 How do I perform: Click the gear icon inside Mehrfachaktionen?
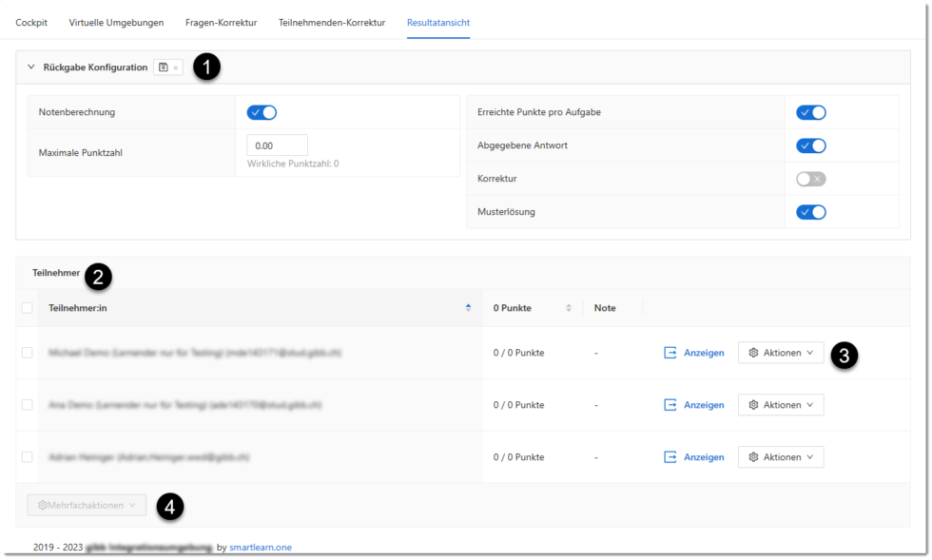pyautogui.click(x=44, y=505)
